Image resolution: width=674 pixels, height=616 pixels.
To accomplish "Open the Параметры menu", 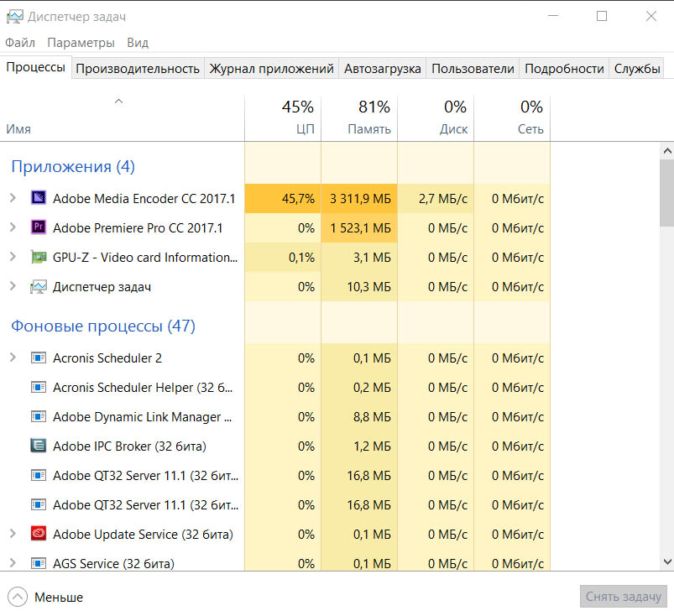I will coord(81,43).
